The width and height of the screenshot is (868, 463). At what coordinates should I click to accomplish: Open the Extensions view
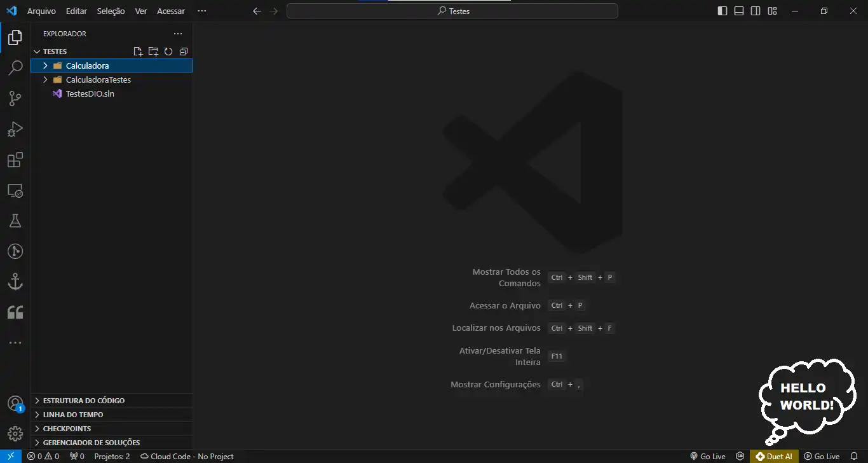(15, 160)
